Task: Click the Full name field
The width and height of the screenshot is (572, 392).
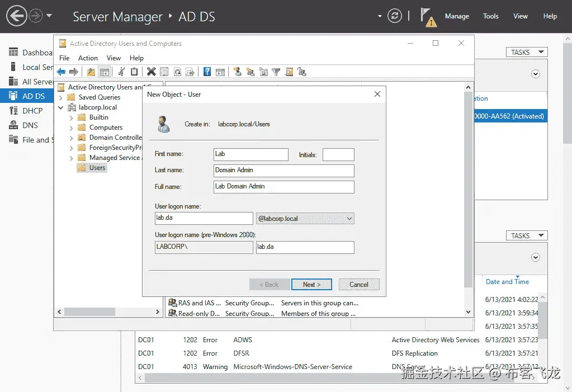Action: [284, 187]
